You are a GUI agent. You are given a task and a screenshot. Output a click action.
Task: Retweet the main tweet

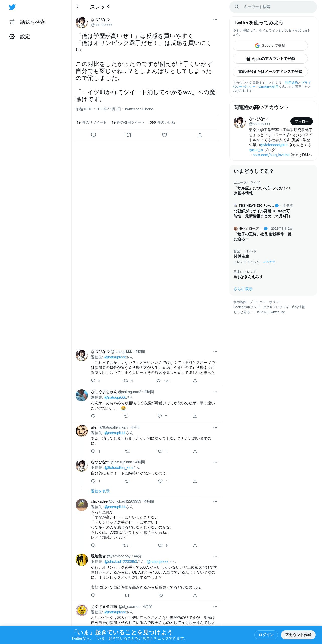pyautogui.click(x=129, y=135)
